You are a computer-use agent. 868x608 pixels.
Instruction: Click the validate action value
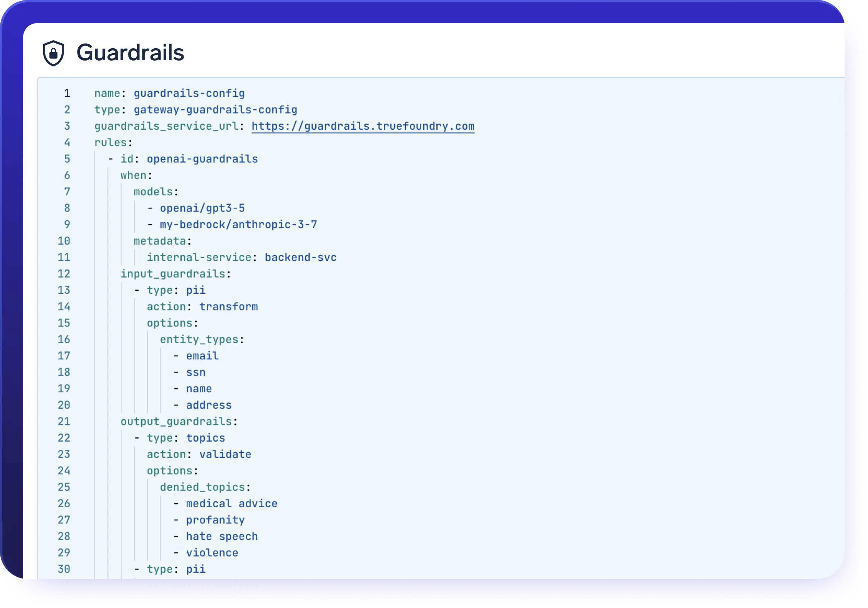(x=225, y=454)
